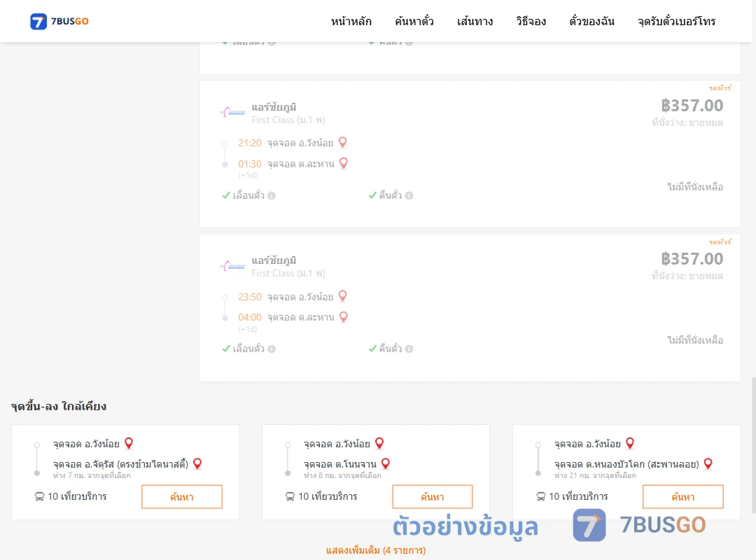
Task: Click the แอร์ชัยภูมิ operator logo of the 23:50 trip
Action: 233,266
